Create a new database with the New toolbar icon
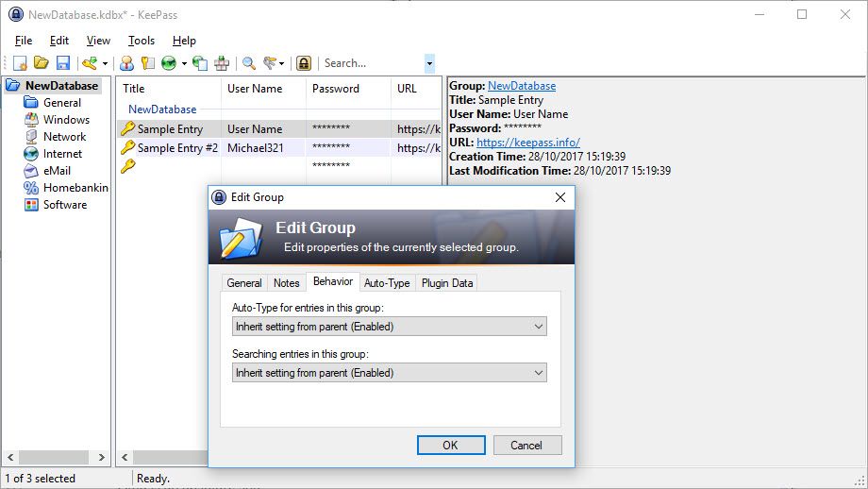868x489 pixels. pyautogui.click(x=20, y=63)
